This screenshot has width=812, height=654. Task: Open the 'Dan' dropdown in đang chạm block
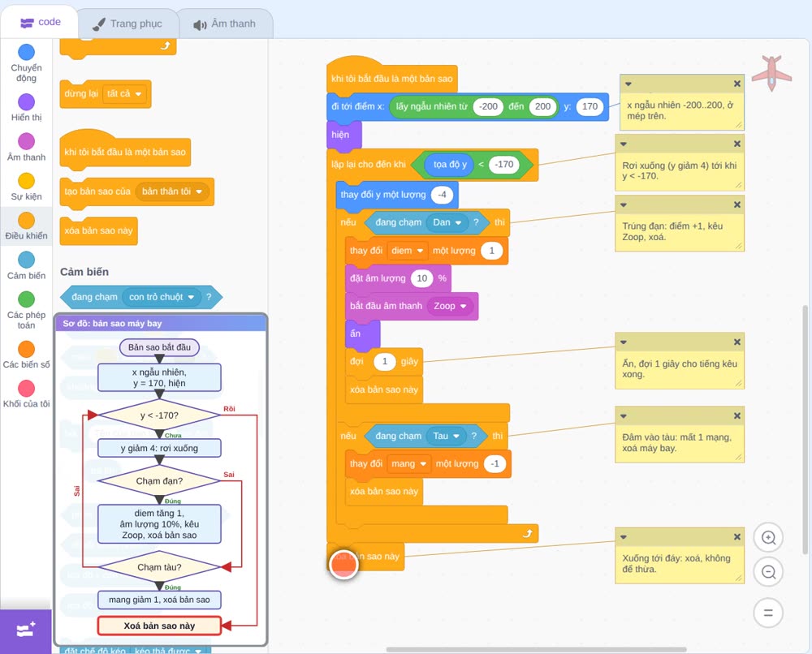point(447,222)
